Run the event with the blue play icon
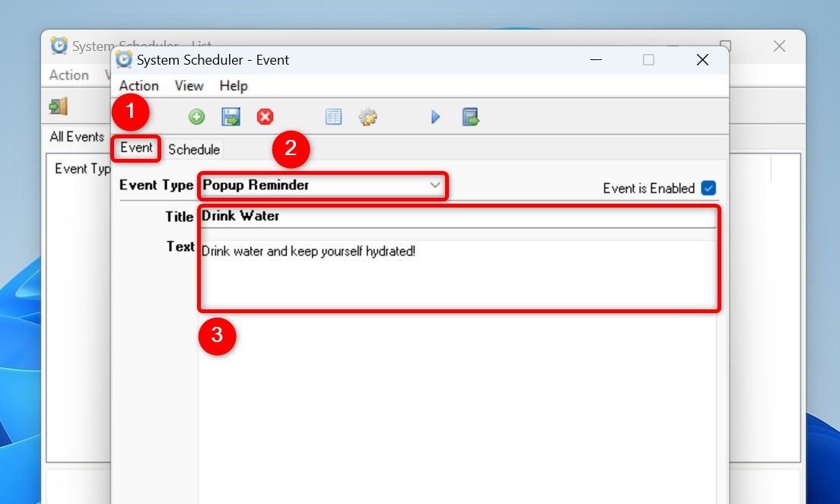Screen dimensions: 840x504 (435, 116)
